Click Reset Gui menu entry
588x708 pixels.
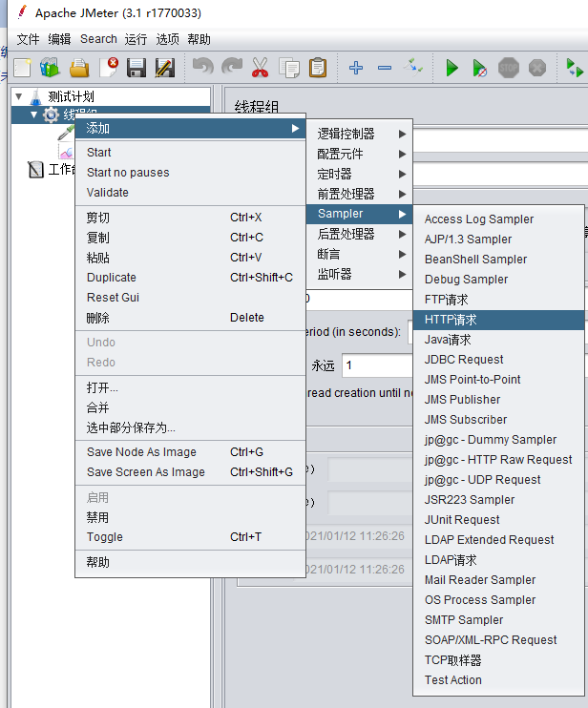pyautogui.click(x=191, y=298)
